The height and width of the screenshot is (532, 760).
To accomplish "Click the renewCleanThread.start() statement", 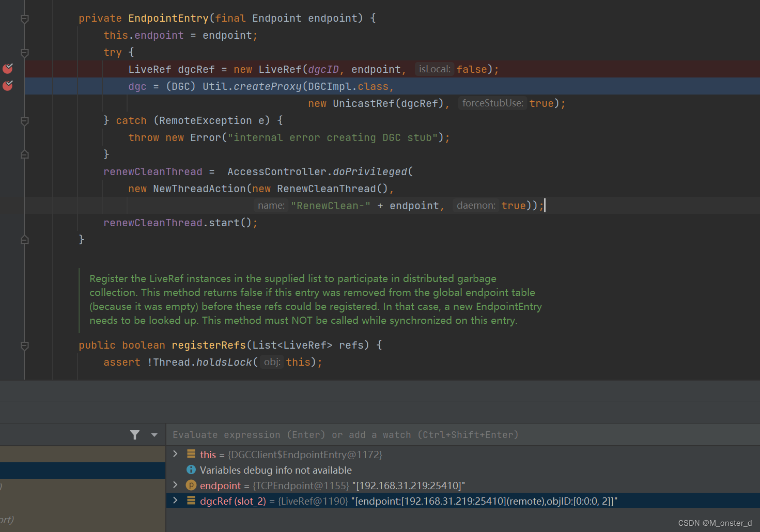I will point(180,223).
